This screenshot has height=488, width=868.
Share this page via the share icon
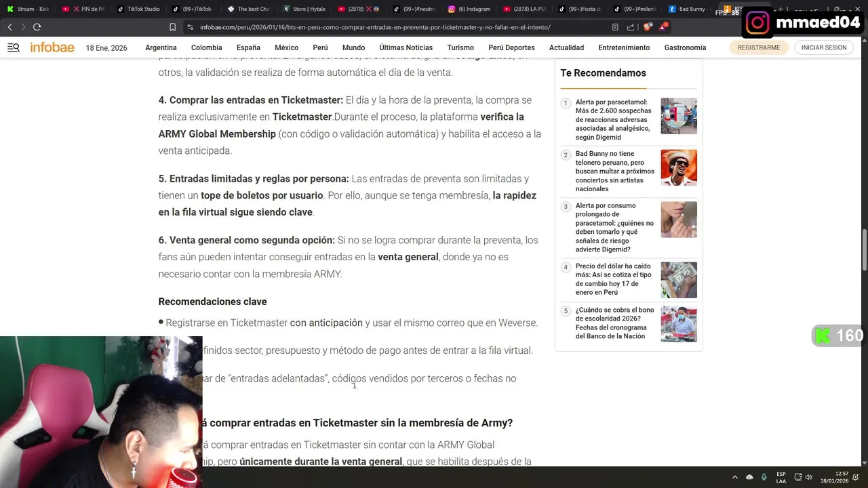point(631,27)
